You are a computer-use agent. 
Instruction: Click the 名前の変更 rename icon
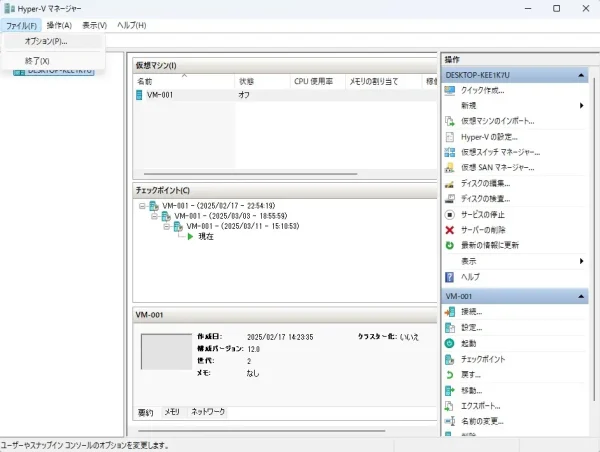[450, 421]
